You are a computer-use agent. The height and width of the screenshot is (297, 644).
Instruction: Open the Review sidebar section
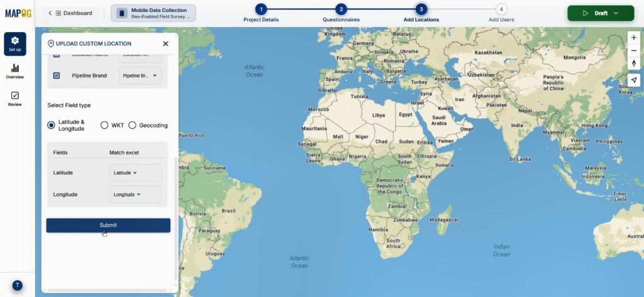tap(15, 99)
